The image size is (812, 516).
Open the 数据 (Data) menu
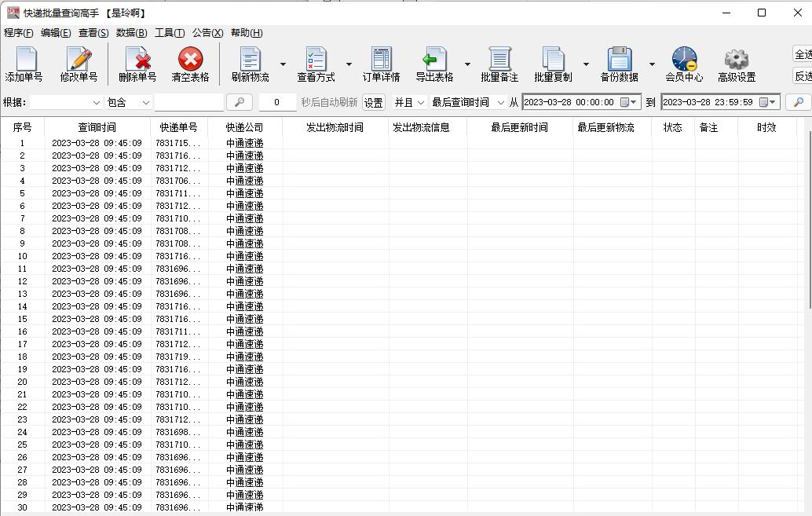(131, 32)
